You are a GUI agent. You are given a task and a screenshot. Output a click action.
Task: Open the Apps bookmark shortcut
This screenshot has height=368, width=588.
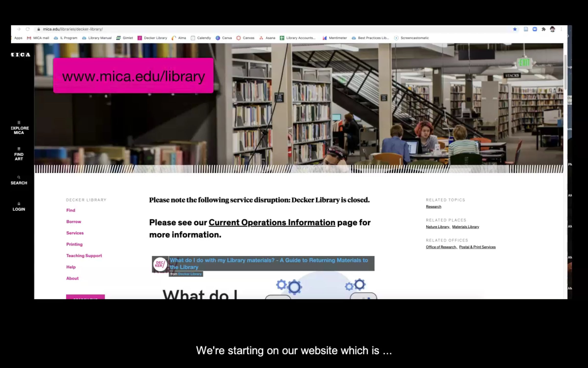(18, 38)
